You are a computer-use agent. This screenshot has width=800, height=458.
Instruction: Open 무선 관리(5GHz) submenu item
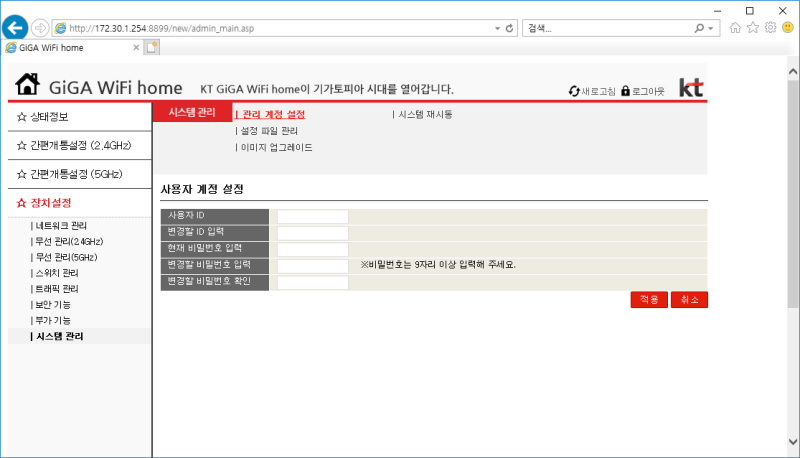tap(64, 257)
